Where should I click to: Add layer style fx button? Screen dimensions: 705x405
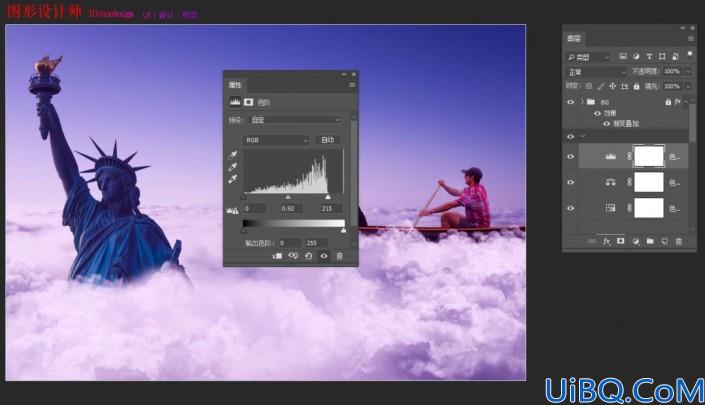click(x=607, y=242)
